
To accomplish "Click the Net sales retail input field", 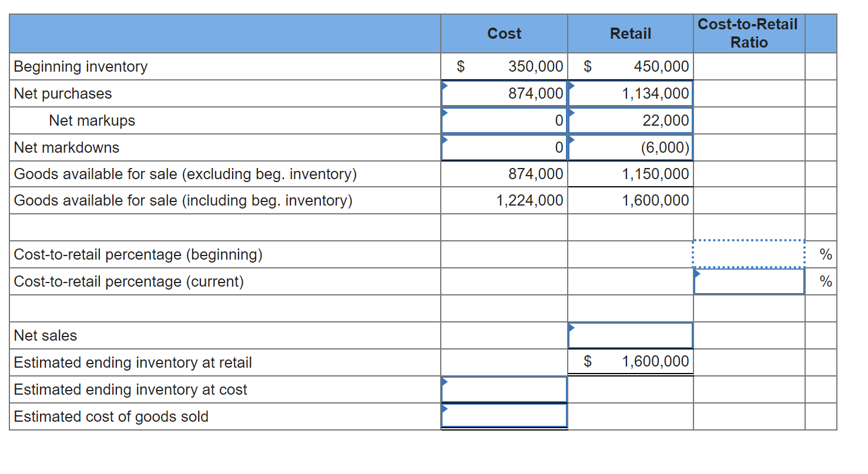I will coord(631,335).
